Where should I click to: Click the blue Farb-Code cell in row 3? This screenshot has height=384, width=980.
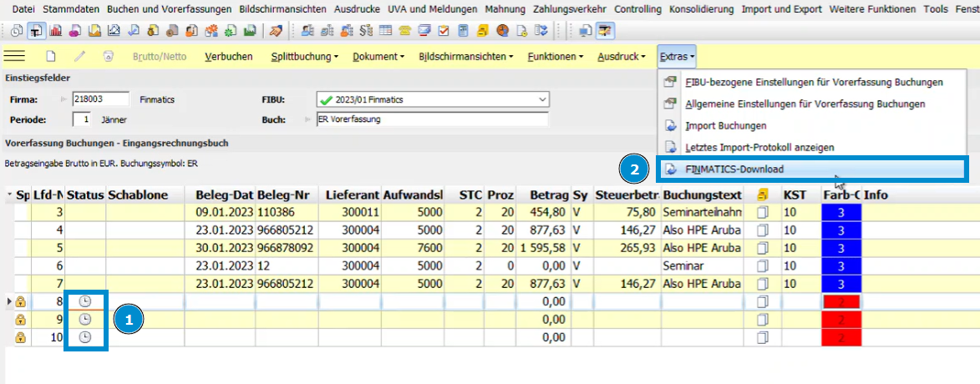click(840, 212)
